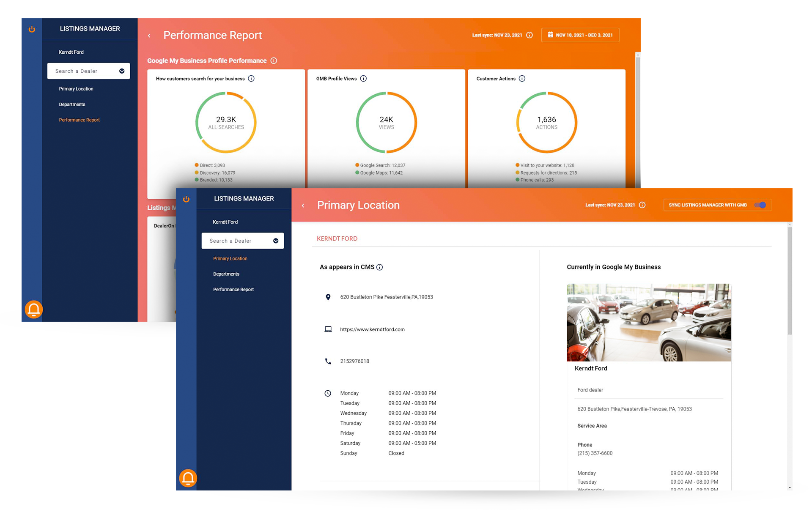Click Google Maps: 11,642 legend entry
Screen dimensions: 812x515
coord(379,173)
